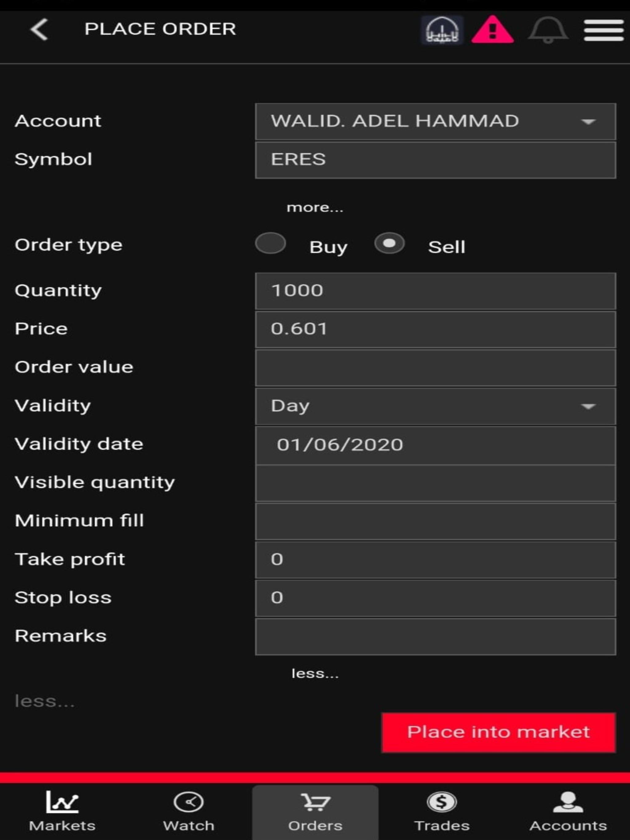
Task: Collapse extra fields with centered less link
Action: (x=315, y=673)
